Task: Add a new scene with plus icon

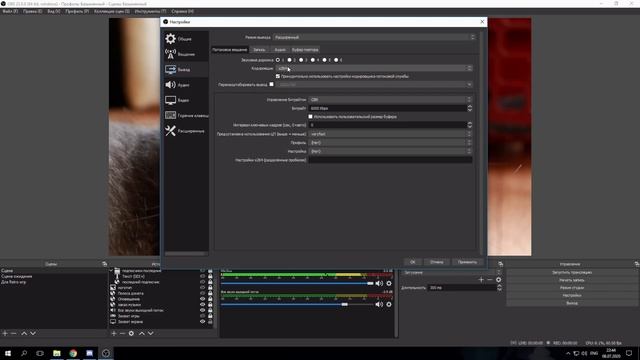Action: [5, 333]
